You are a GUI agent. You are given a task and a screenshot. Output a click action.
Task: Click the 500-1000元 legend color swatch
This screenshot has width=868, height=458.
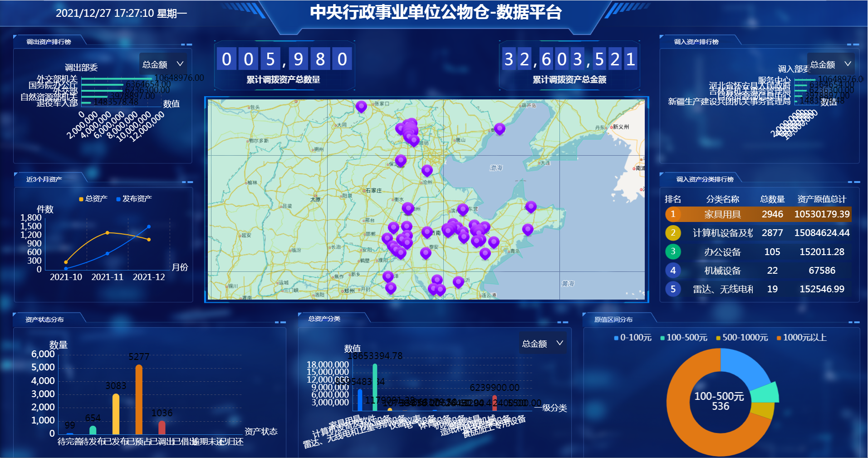click(x=718, y=338)
